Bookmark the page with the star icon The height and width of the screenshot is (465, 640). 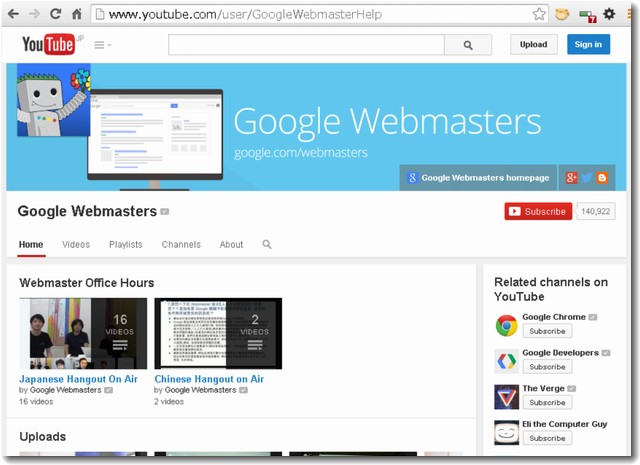tap(539, 14)
